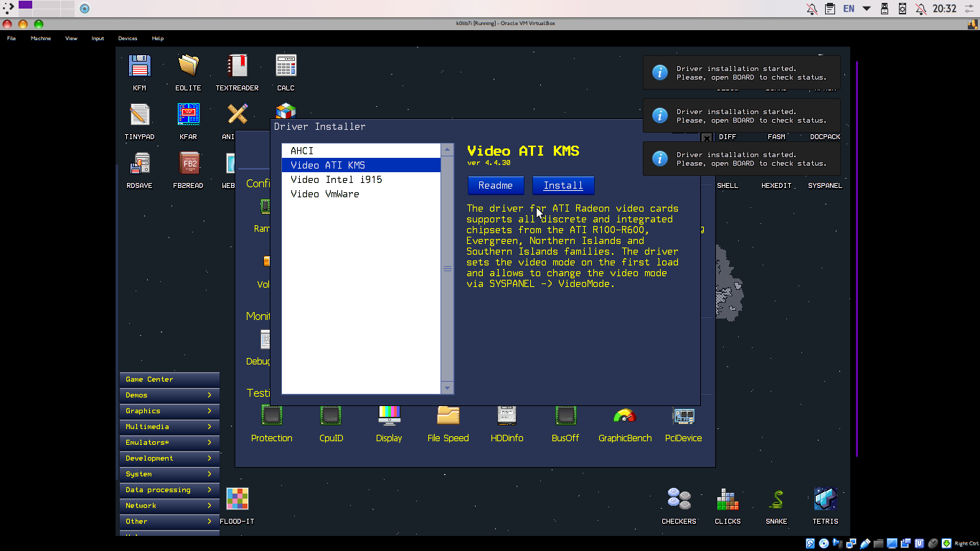This screenshot has width=980, height=551.
Task: Select AHCI in the driver list
Action: coord(361,151)
